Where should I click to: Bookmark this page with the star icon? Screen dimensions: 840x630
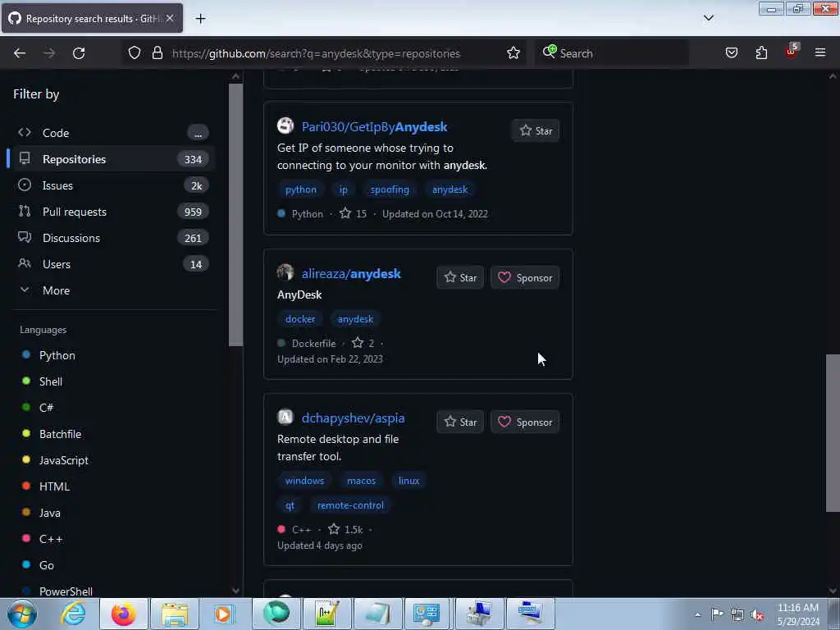[x=514, y=52]
